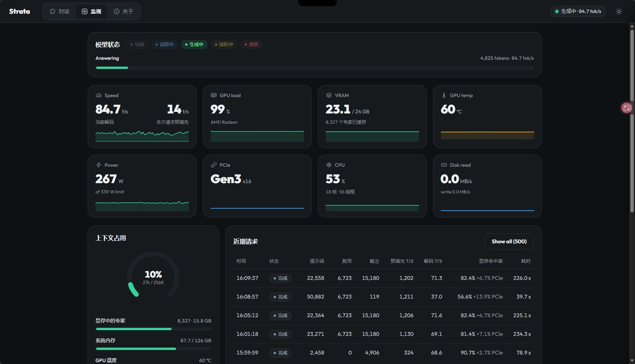Click the 16:08:57 request row

(383, 297)
